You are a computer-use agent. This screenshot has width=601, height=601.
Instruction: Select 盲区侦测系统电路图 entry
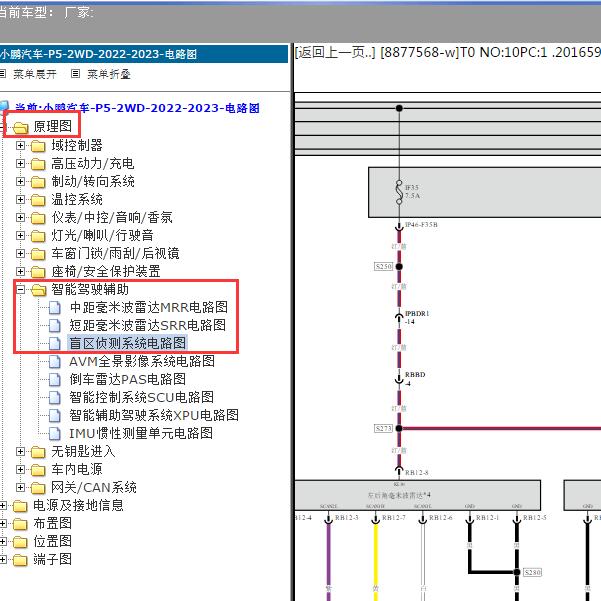pyautogui.click(x=128, y=343)
